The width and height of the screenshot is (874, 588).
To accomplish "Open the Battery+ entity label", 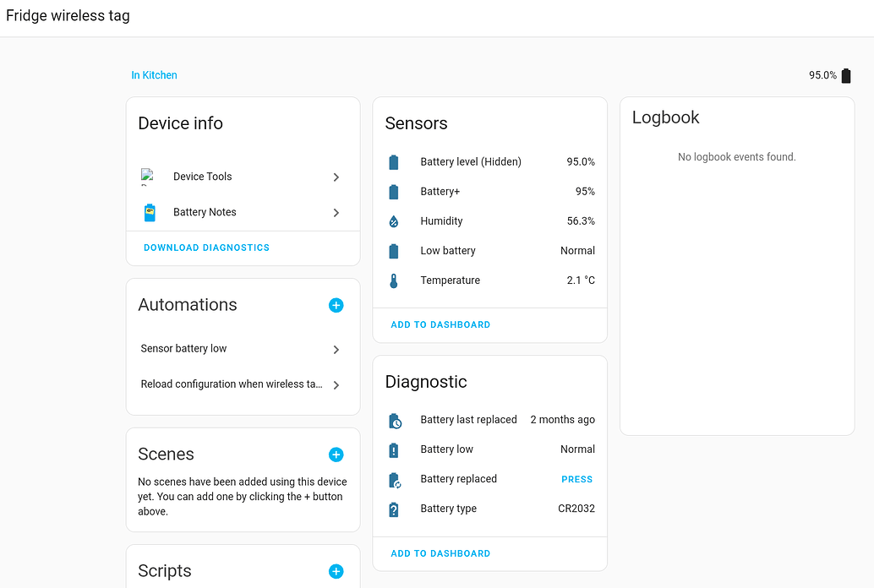I will tap(440, 191).
